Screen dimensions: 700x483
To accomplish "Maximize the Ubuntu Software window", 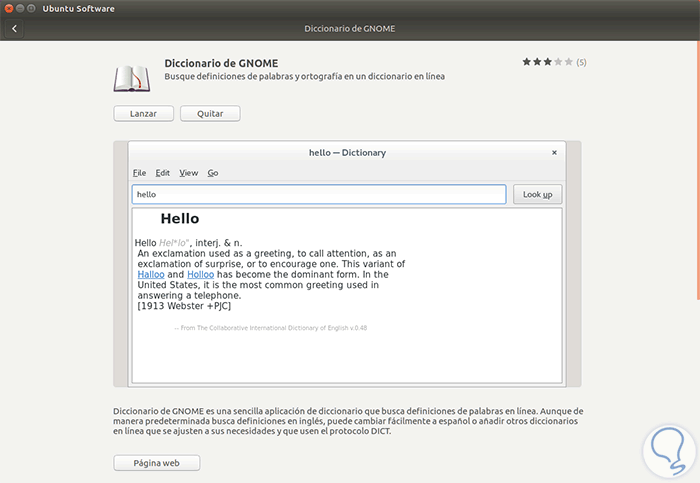I will pos(31,8).
